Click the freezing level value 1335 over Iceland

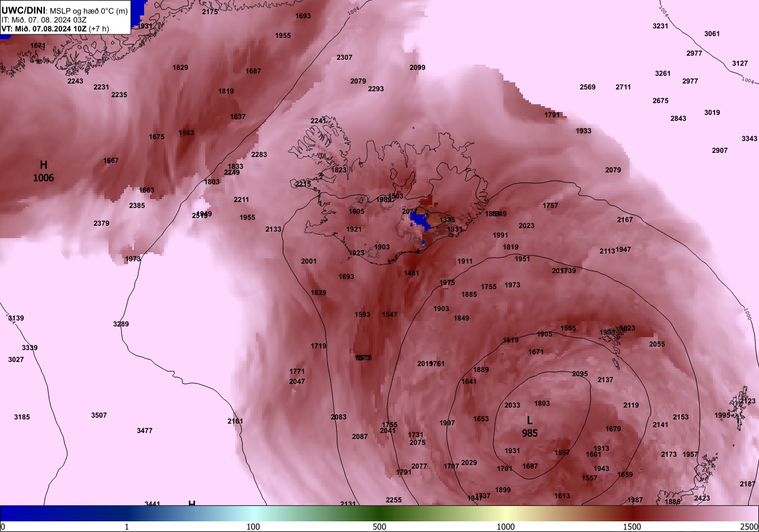pyautogui.click(x=448, y=220)
